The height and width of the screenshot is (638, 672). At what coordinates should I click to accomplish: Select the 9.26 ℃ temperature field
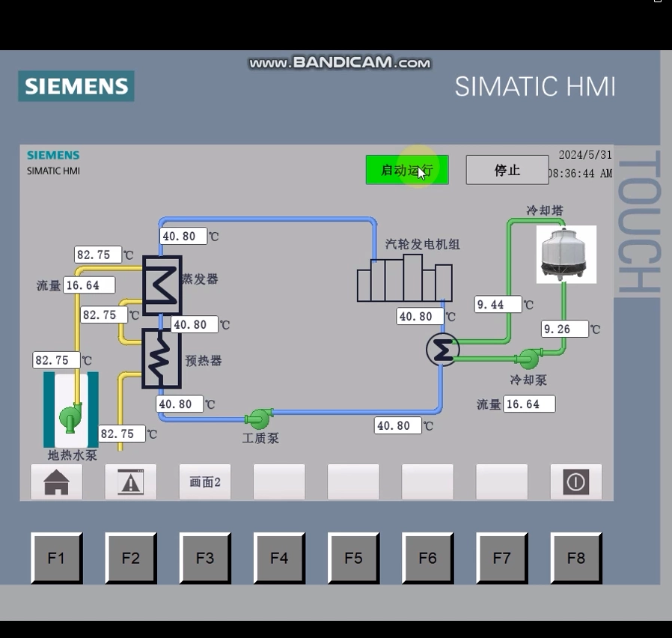pos(565,329)
